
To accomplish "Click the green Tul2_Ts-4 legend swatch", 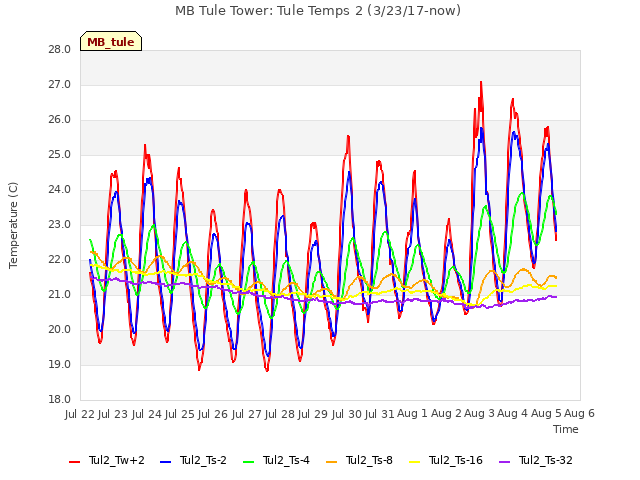I will (x=248, y=462).
